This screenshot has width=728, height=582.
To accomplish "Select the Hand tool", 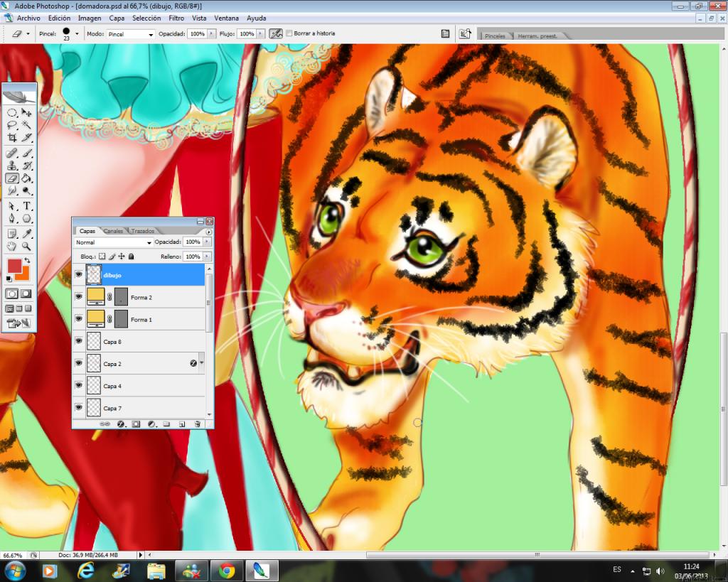I will 12,246.
